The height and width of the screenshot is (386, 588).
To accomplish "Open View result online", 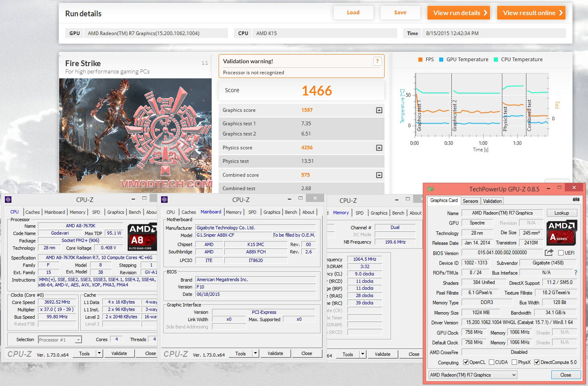I will [531, 13].
